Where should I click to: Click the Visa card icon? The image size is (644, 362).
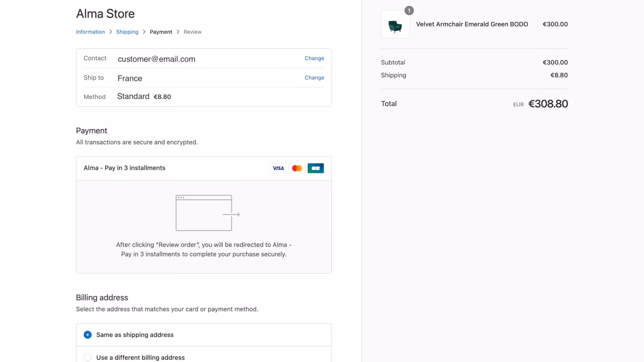coord(278,168)
